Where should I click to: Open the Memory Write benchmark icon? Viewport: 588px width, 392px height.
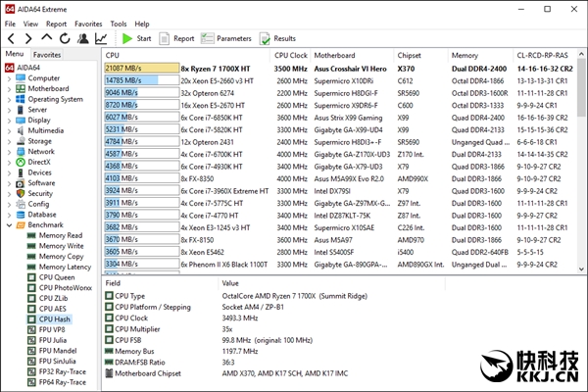31,246
